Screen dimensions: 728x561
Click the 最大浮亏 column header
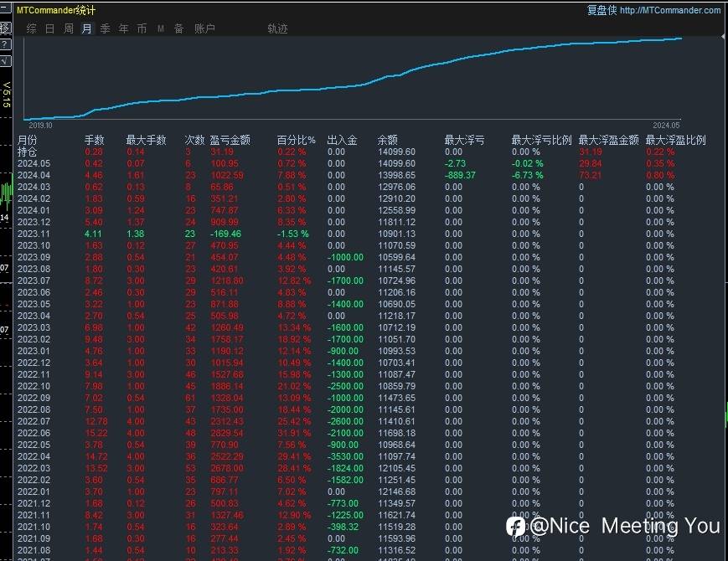point(464,140)
